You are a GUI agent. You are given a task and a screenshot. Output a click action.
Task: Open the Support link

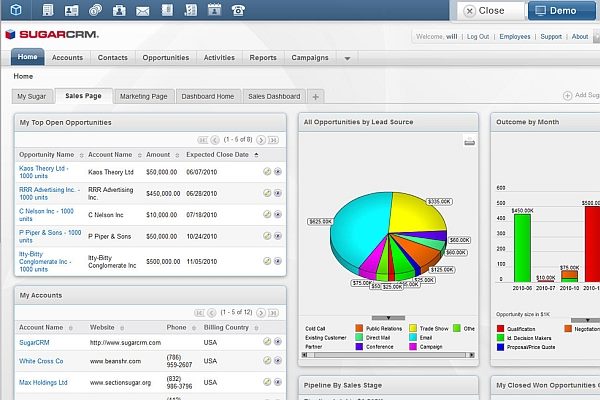tap(551, 37)
